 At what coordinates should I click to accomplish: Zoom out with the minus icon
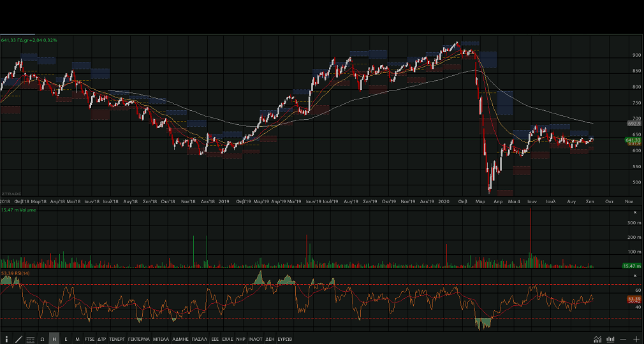click(x=624, y=339)
